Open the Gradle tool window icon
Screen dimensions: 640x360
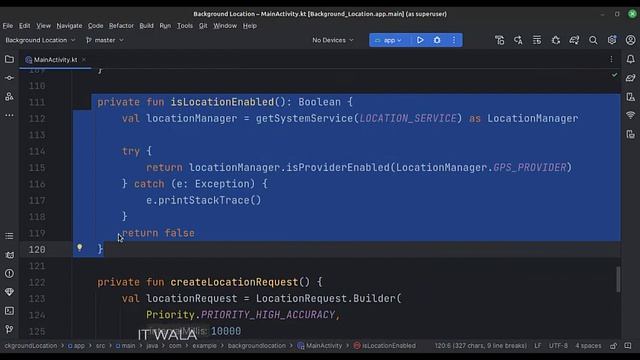(x=630, y=78)
